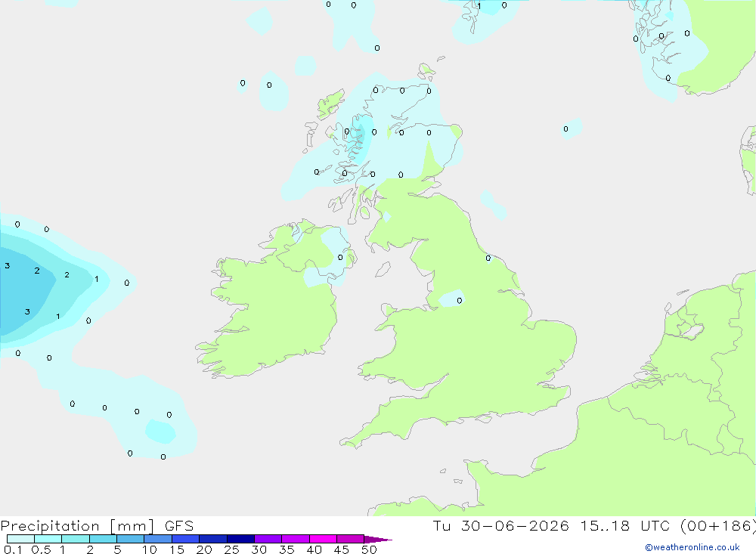This screenshot has width=756, height=554.
Task: Click the "0.5" legend scale label
Action: [x=41, y=549]
